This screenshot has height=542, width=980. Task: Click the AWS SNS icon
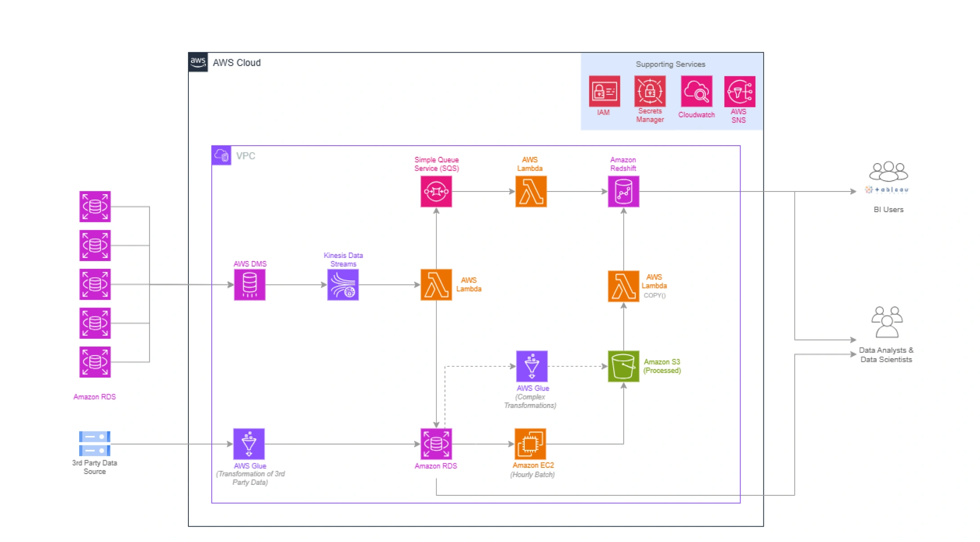click(x=739, y=92)
